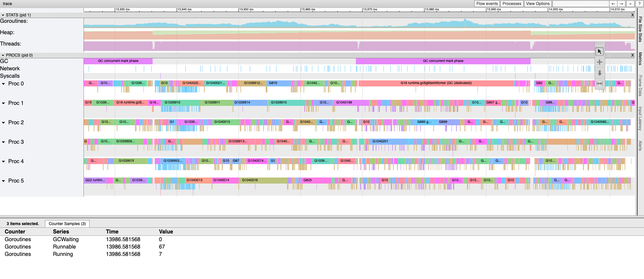The height and width of the screenshot is (279, 644).
Task: Click the Runnable series value 67
Action: coord(162,247)
